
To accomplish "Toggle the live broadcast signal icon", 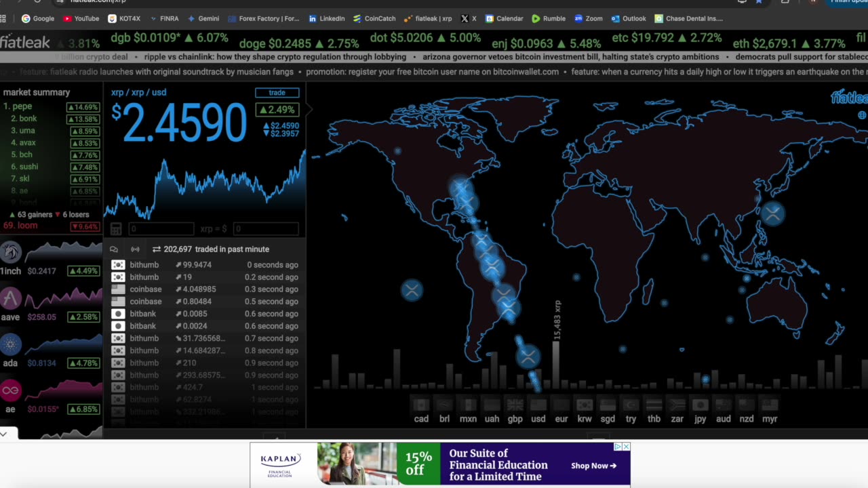I will click(135, 249).
